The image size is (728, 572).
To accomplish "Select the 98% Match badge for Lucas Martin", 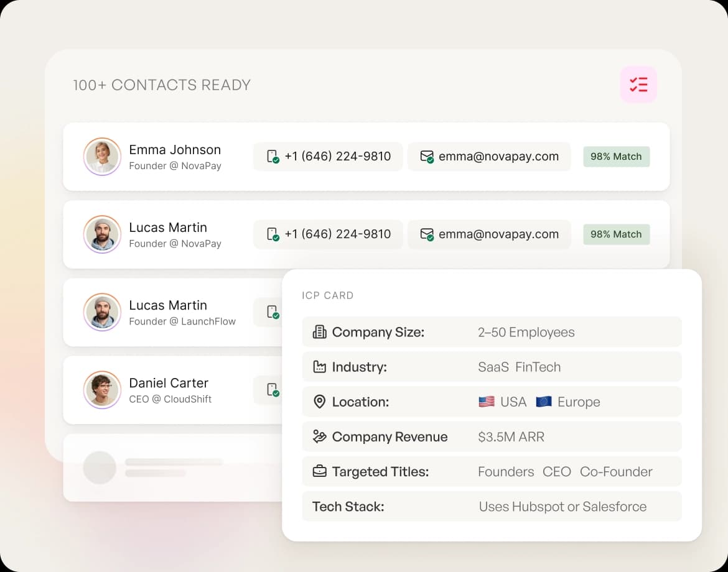I will (616, 234).
